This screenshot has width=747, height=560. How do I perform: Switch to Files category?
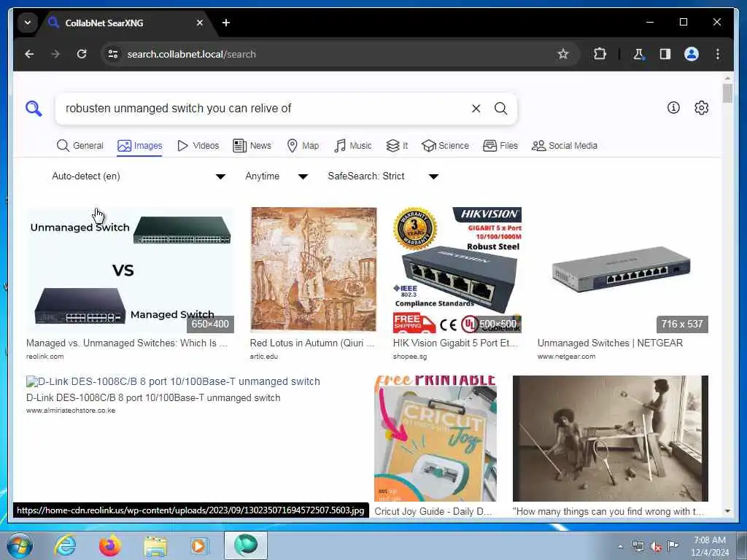pos(500,146)
